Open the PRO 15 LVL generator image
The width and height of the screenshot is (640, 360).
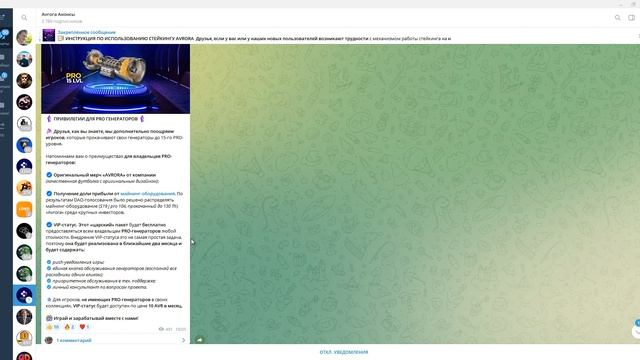116,79
